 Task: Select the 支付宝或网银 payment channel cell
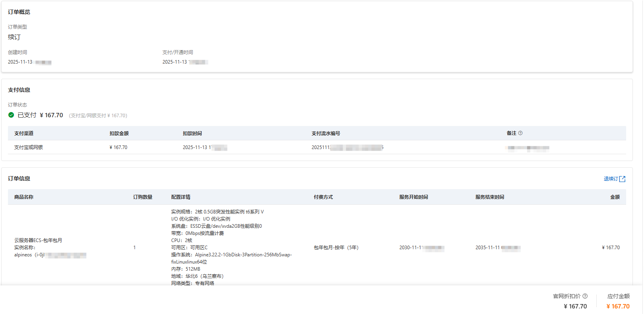click(x=29, y=147)
